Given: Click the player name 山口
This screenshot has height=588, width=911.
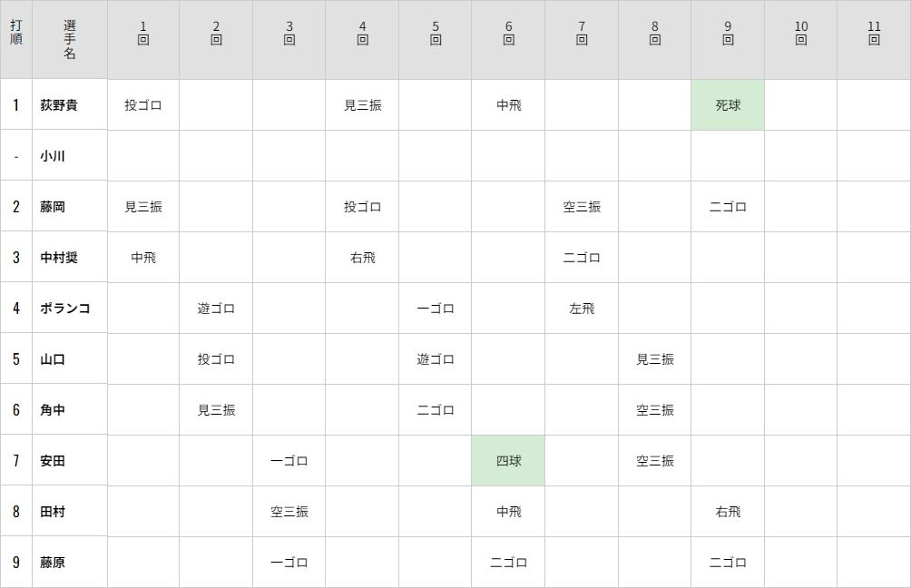Looking at the screenshot, I should pyautogui.click(x=53, y=359).
